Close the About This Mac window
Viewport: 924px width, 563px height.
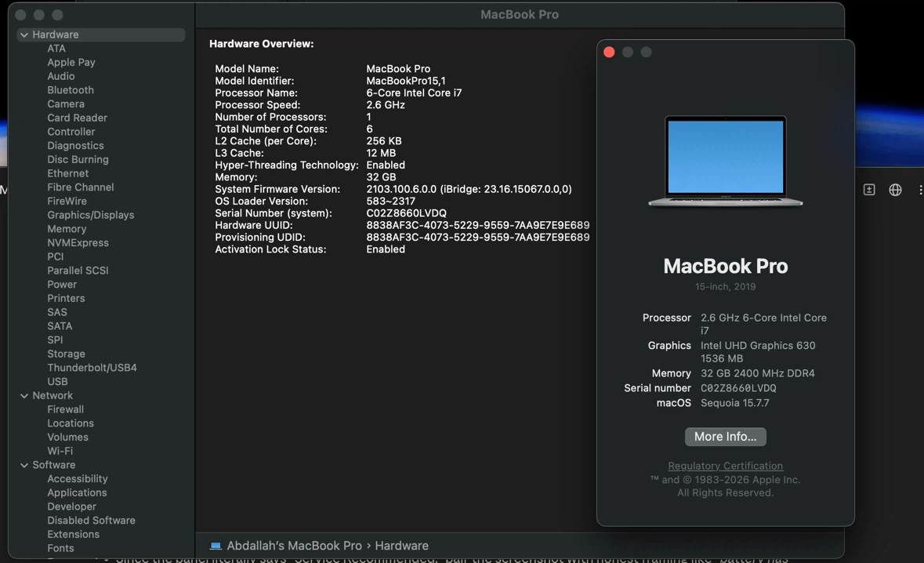(x=609, y=53)
